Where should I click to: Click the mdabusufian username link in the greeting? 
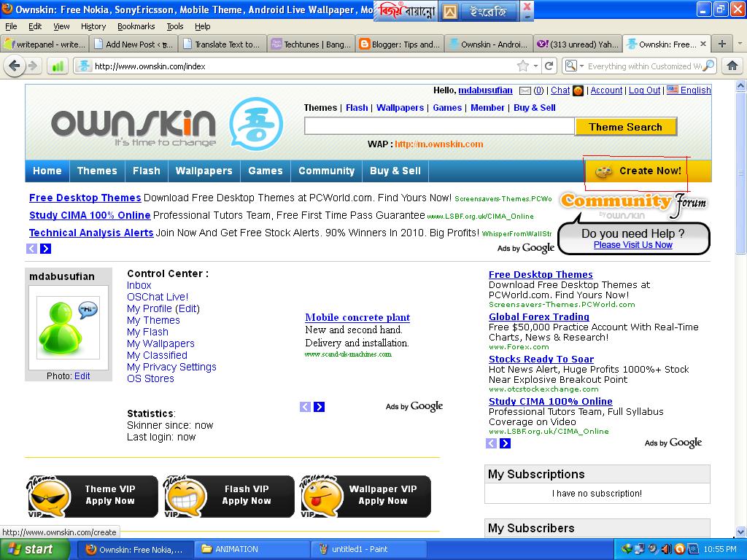(x=485, y=90)
